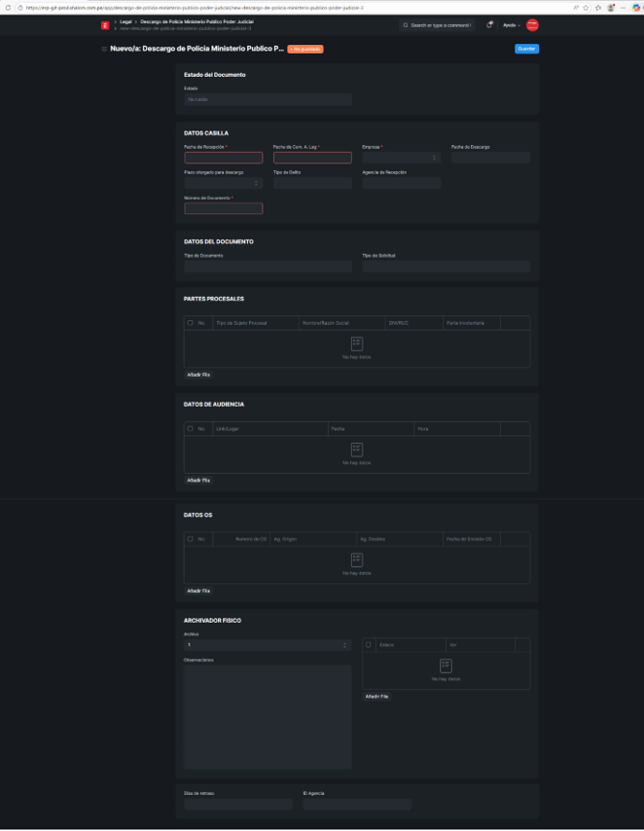
Task: Click the user avatar in top right
Action: (x=532, y=24)
